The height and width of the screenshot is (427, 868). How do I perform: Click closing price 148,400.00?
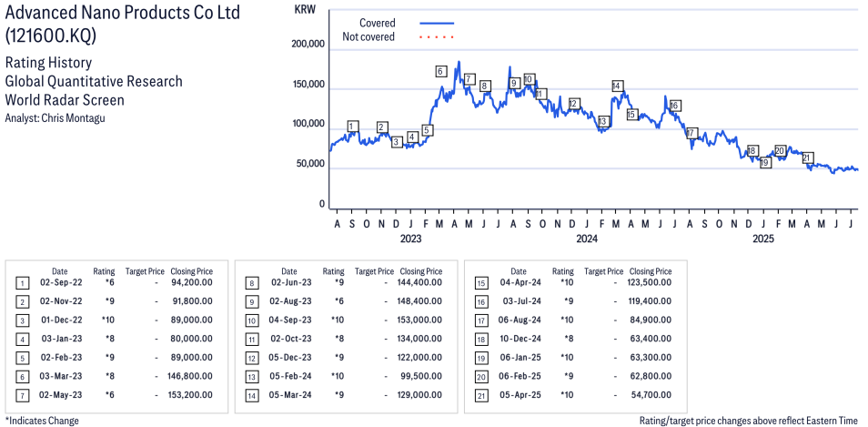tap(419, 301)
